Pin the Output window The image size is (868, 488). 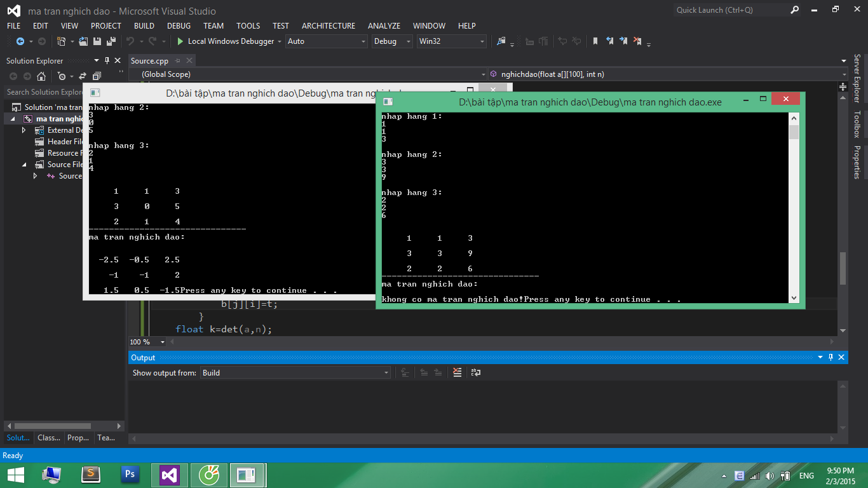tap(831, 357)
